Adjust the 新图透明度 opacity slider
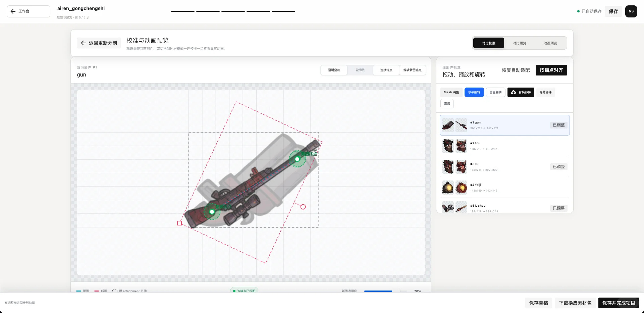The width and height of the screenshot is (644, 313). tap(385, 291)
